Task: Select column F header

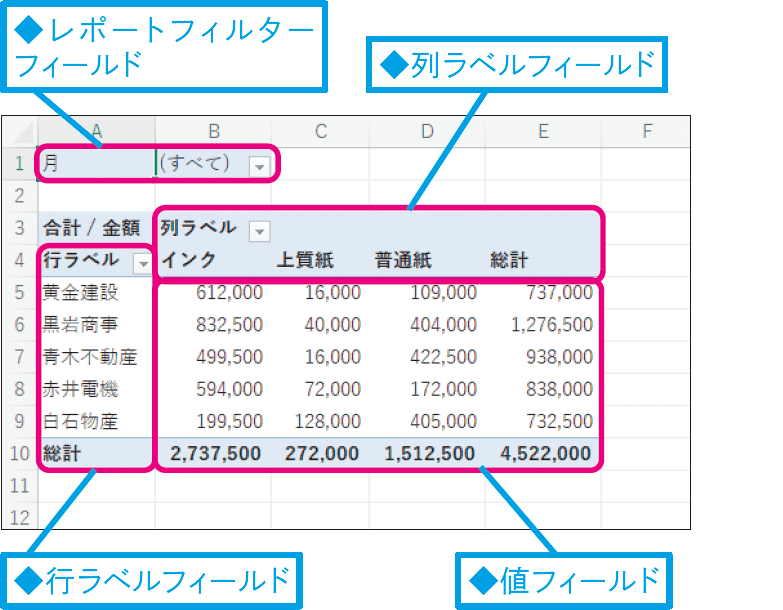Action: pyautogui.click(x=646, y=130)
